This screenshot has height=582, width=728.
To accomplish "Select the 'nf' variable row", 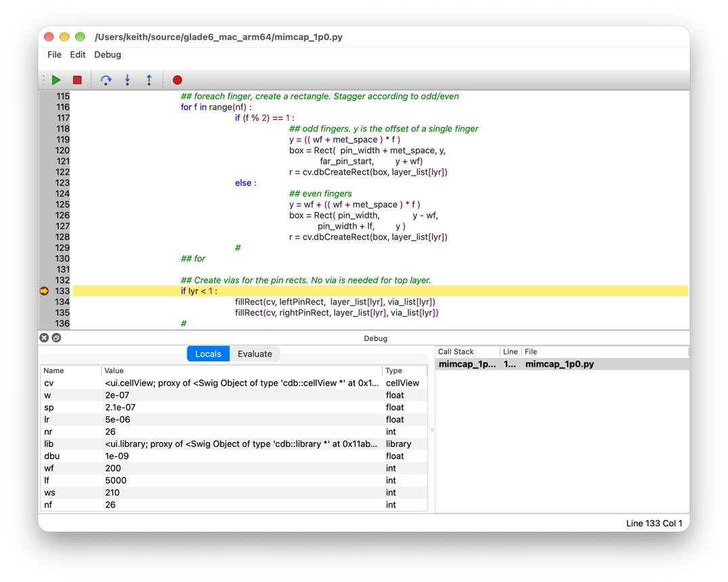I will (x=234, y=504).
